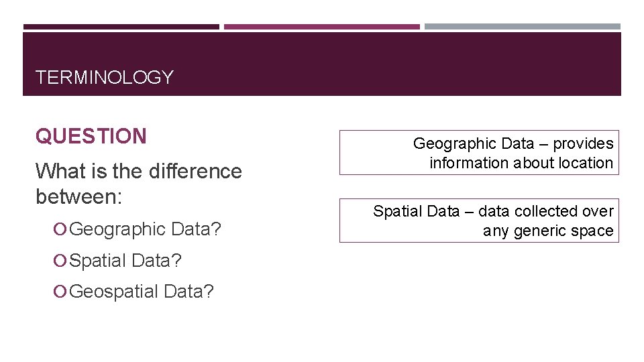This screenshot has width=644, height=362.
Task: Click the "information about location" line
Action: pyautogui.click(x=521, y=163)
